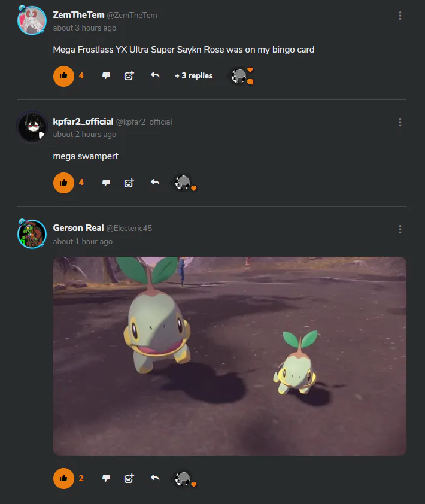This screenshot has height=504, width=425.
Task: Visit kpfar2_official's profile name link
Action: click(x=83, y=122)
